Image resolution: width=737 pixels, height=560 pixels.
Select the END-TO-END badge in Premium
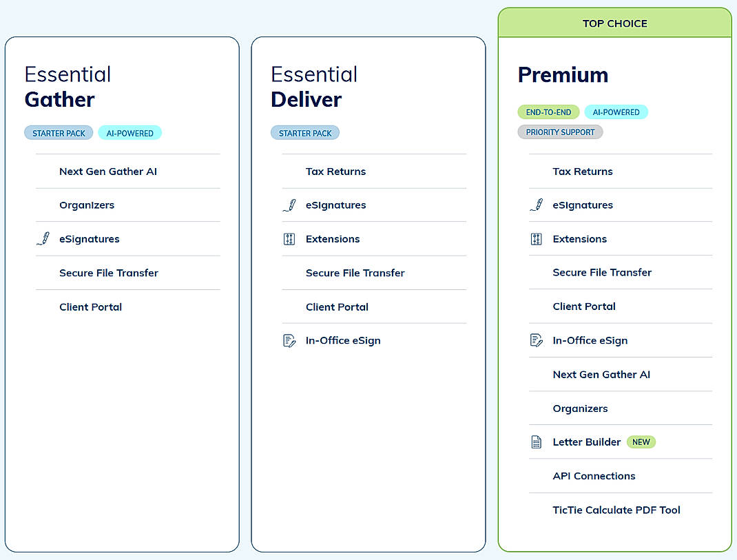pos(548,112)
